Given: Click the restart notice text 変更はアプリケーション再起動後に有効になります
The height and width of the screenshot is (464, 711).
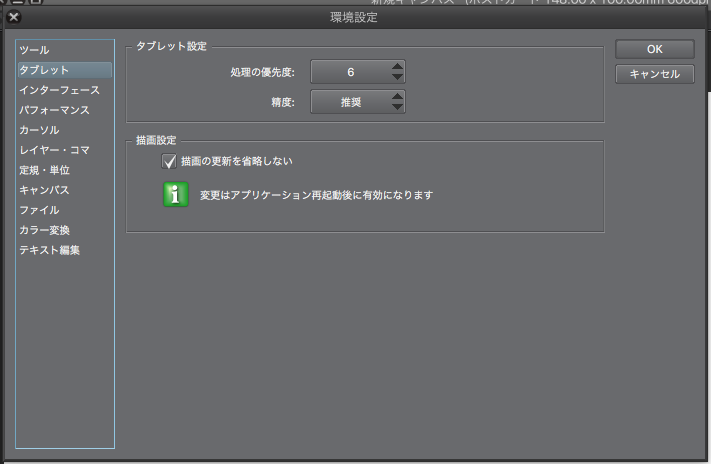Looking at the screenshot, I should point(317,195).
